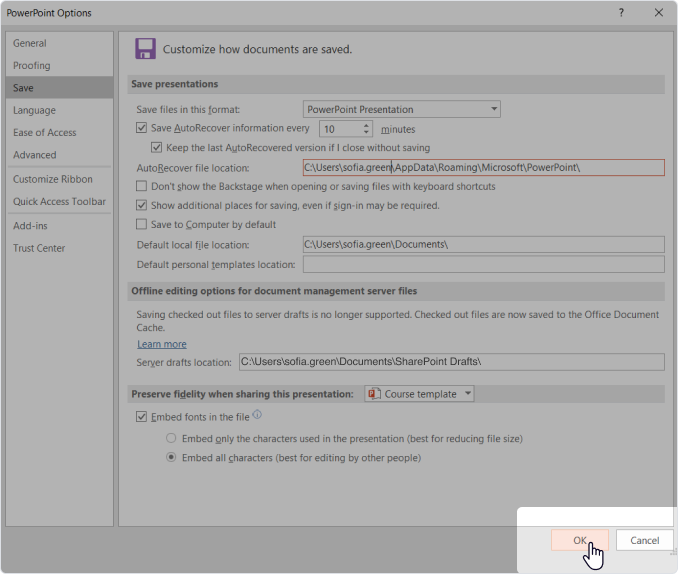Expand the Save files in this format dropdown
The width and height of the screenshot is (678, 574).
point(494,109)
